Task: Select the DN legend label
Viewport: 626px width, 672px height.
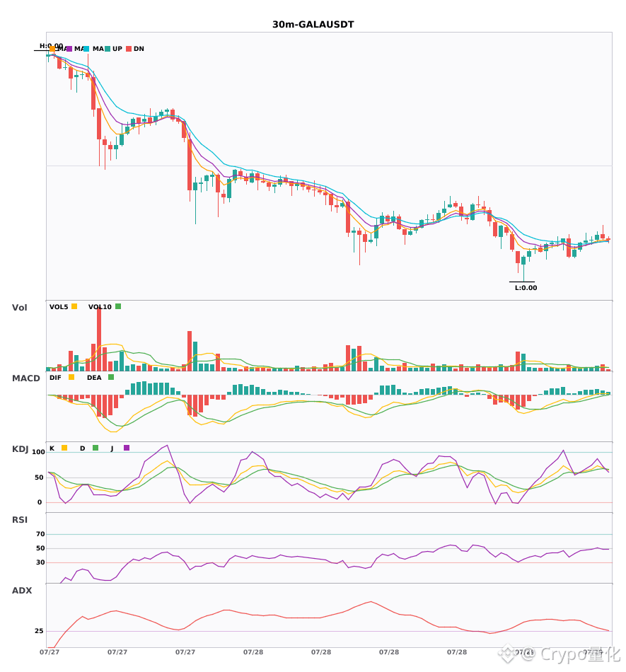Action: pos(139,49)
